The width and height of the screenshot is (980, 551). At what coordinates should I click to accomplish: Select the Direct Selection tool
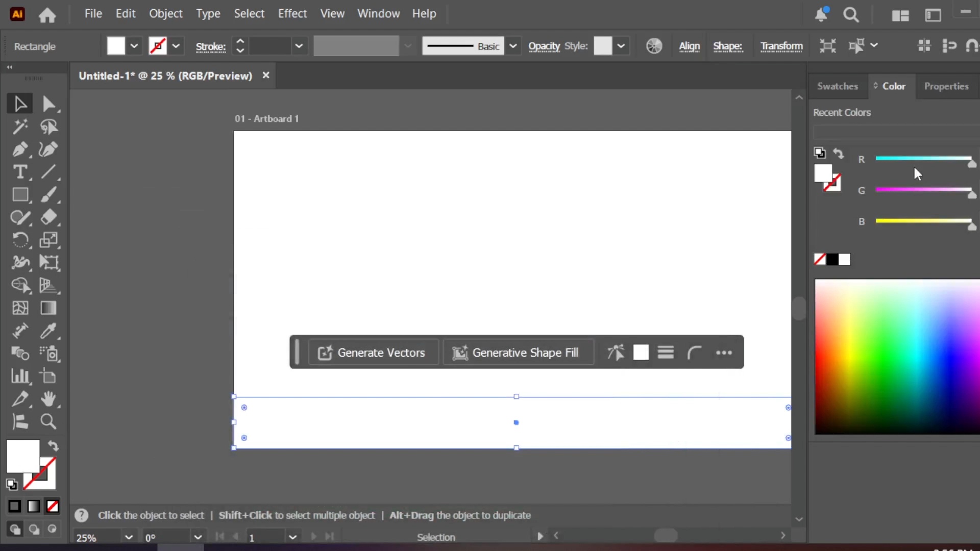coord(48,104)
